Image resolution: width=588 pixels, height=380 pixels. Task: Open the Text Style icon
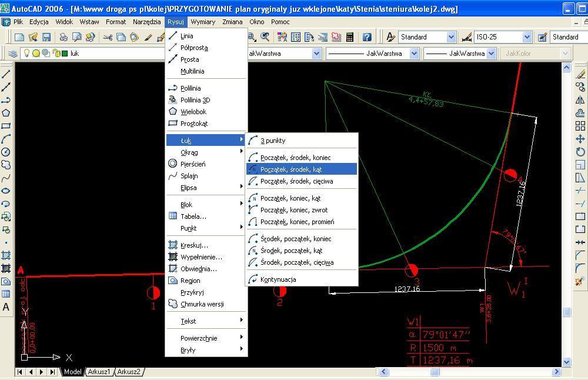click(x=390, y=36)
